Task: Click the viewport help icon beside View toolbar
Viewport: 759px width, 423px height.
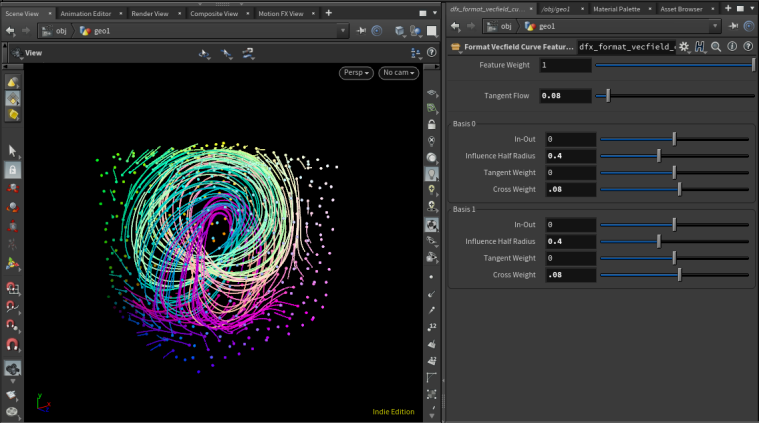Action: click(x=432, y=52)
